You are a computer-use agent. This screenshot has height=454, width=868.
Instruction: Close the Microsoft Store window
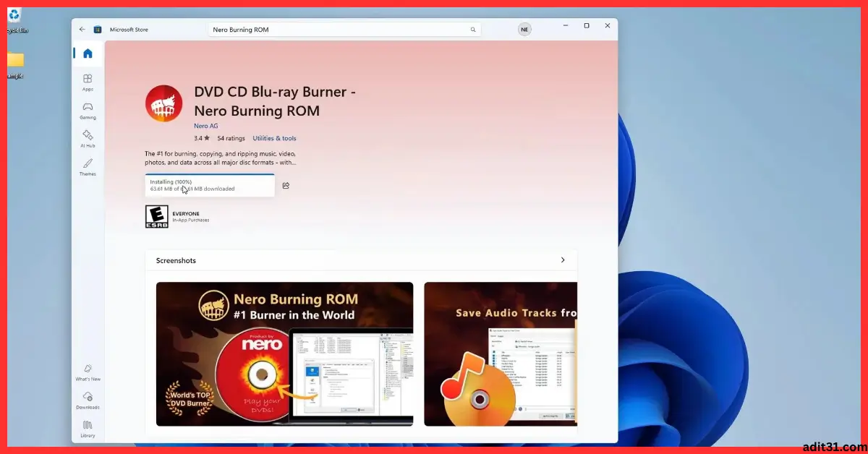coord(607,26)
